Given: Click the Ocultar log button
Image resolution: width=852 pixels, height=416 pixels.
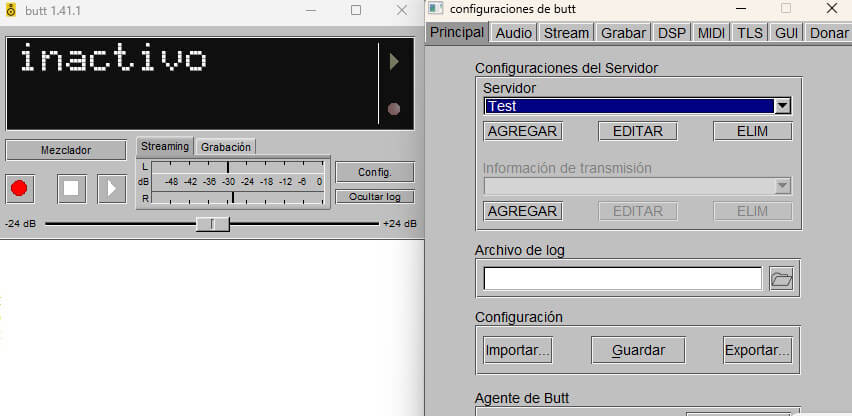Looking at the screenshot, I should 375,197.
